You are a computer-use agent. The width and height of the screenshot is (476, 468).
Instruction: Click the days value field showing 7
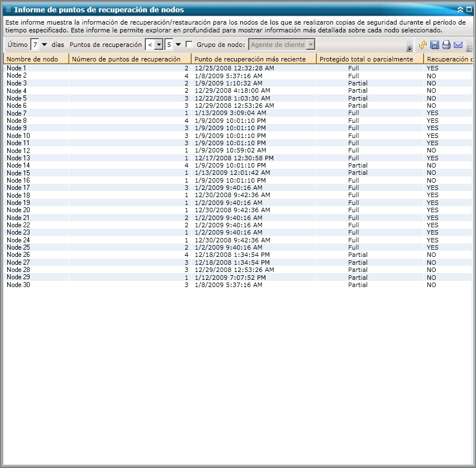[35, 45]
